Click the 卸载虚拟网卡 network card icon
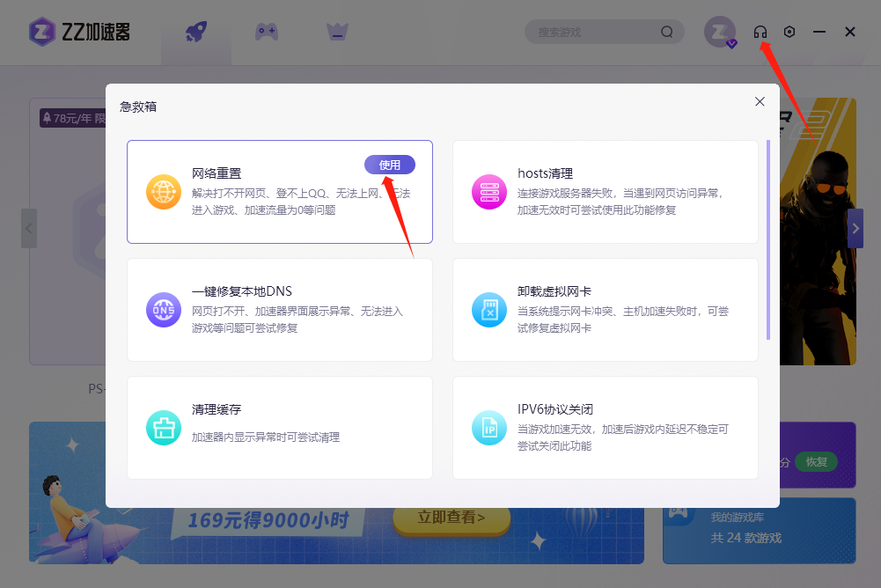The width and height of the screenshot is (881, 588). click(489, 311)
